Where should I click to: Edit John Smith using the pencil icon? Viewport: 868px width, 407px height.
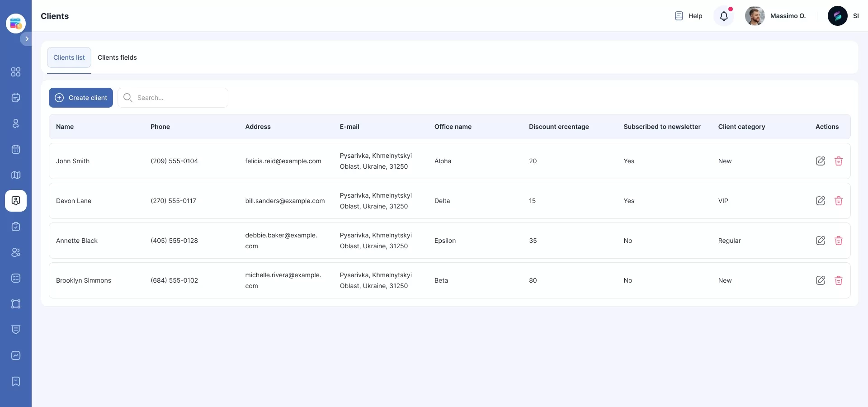point(821,161)
